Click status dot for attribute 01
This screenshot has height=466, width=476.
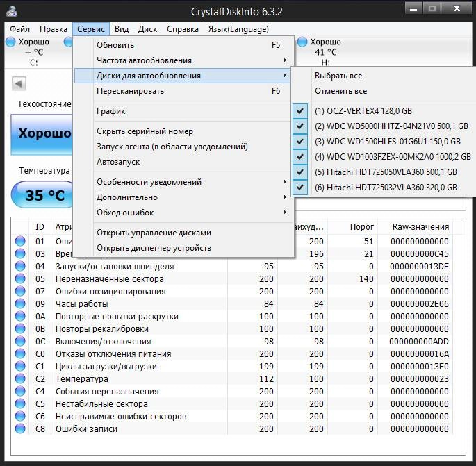(x=20, y=241)
